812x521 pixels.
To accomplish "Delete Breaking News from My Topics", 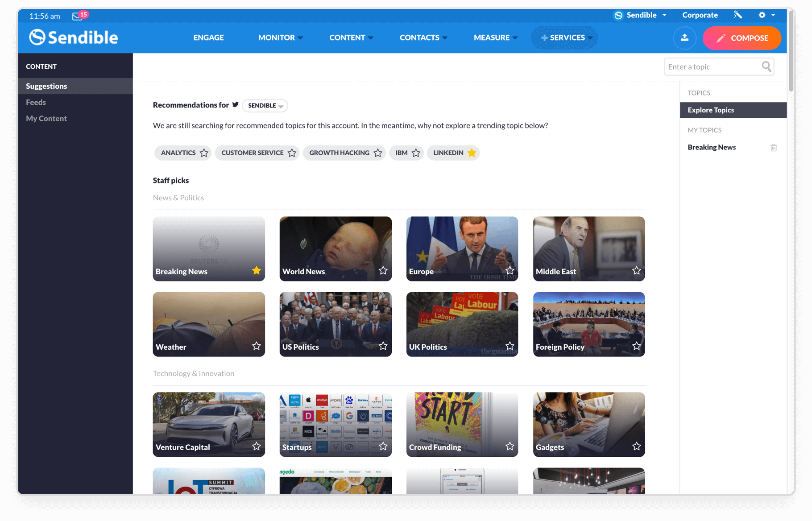I will click(x=774, y=148).
